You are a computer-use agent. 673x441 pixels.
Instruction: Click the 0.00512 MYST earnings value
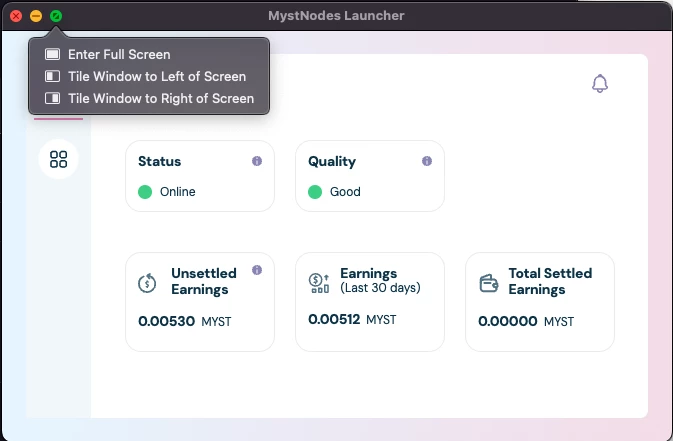coord(352,319)
